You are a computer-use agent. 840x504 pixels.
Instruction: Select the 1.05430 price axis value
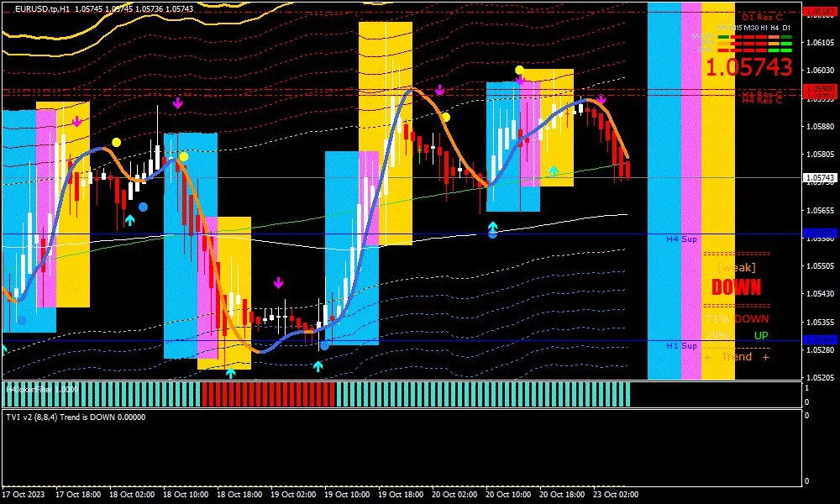820,294
